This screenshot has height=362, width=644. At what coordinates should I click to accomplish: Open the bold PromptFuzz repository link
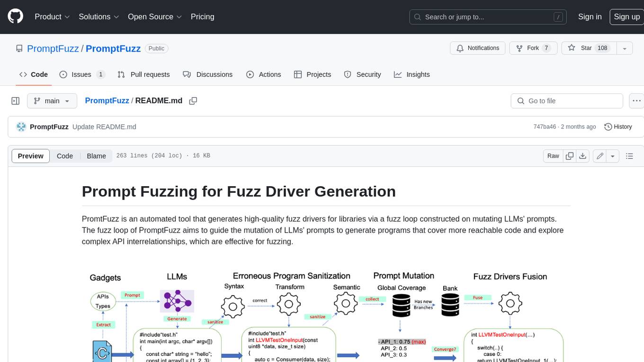[113, 48]
